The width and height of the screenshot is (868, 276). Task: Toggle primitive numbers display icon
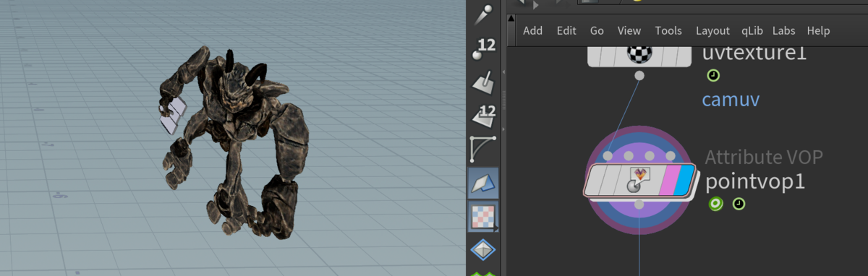483,116
